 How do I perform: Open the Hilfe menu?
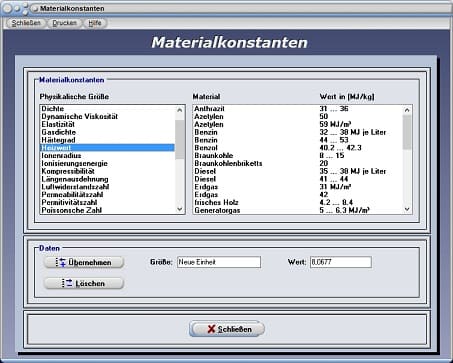[95, 23]
